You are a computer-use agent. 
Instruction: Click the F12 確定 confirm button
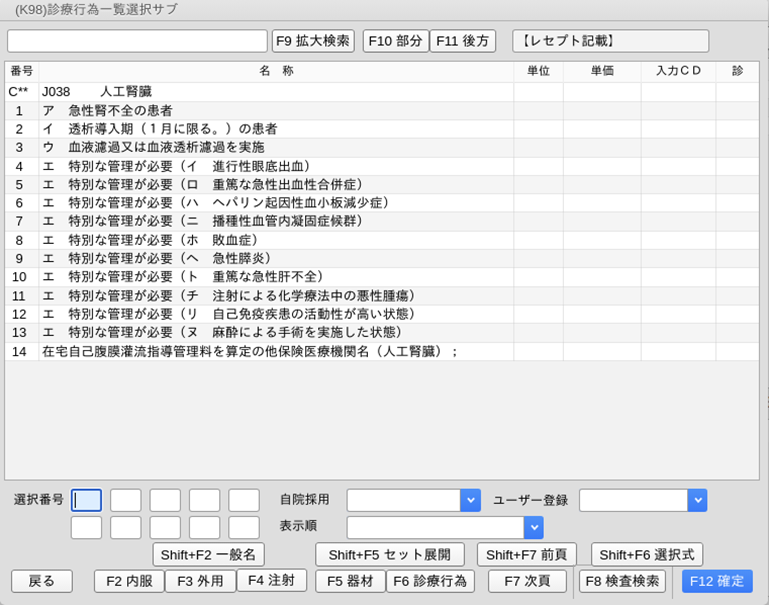[717, 581]
